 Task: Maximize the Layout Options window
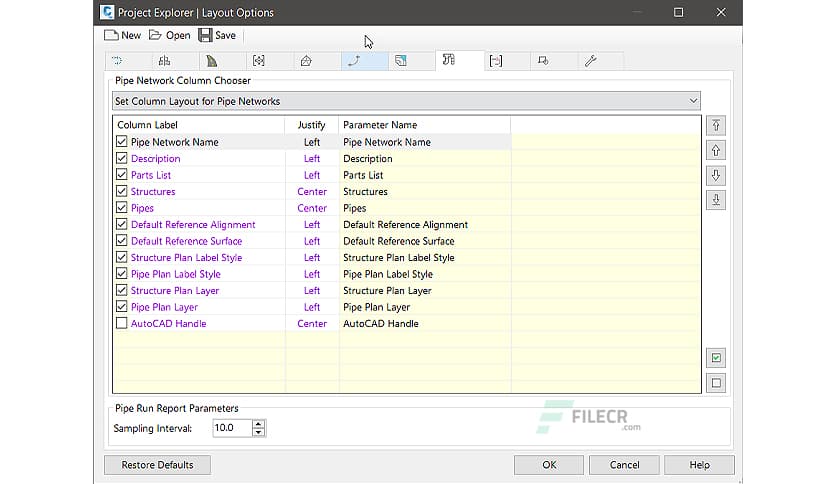(x=678, y=12)
